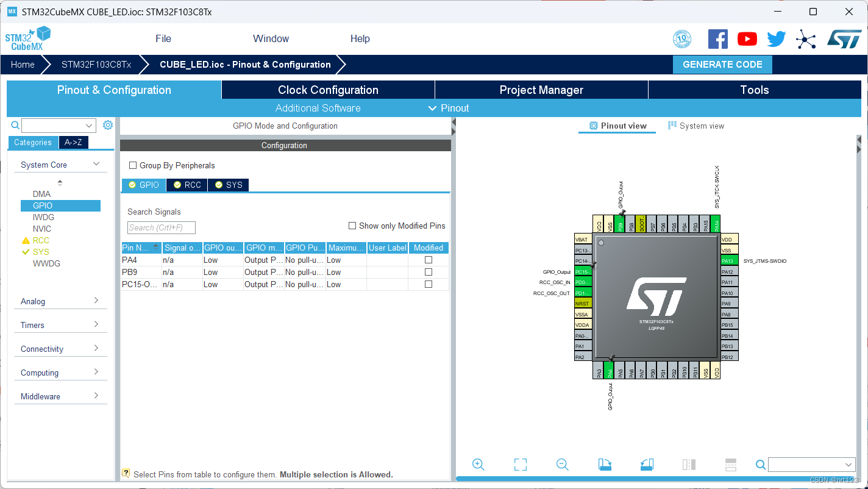The height and width of the screenshot is (489, 868).
Task: Rotate the chip clockwise using the rotate icon
Action: coord(604,464)
